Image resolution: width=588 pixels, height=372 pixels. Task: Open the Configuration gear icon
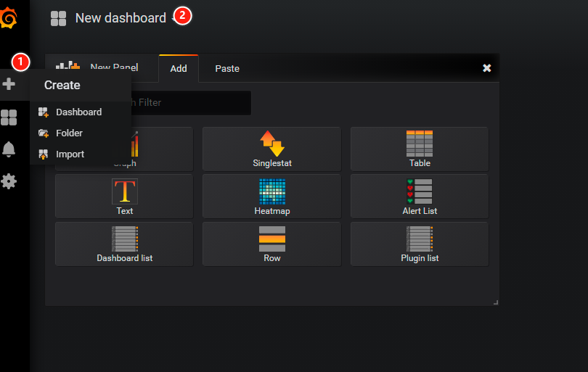pyautogui.click(x=9, y=181)
